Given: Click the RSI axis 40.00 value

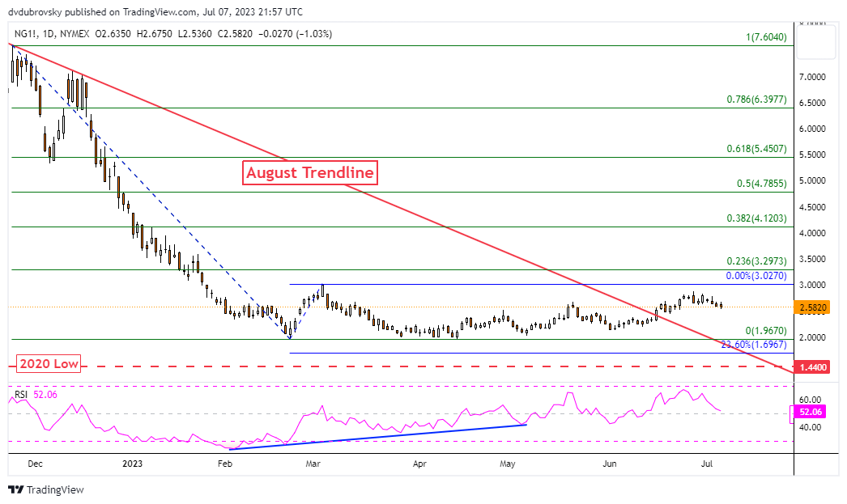Looking at the screenshot, I should (x=811, y=427).
